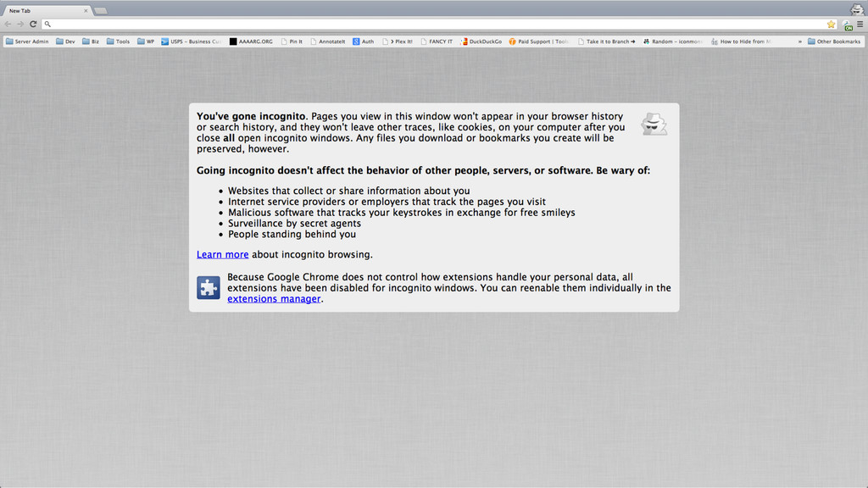Open the Dev bookmark folder
The height and width of the screenshot is (488, 868).
click(65, 42)
